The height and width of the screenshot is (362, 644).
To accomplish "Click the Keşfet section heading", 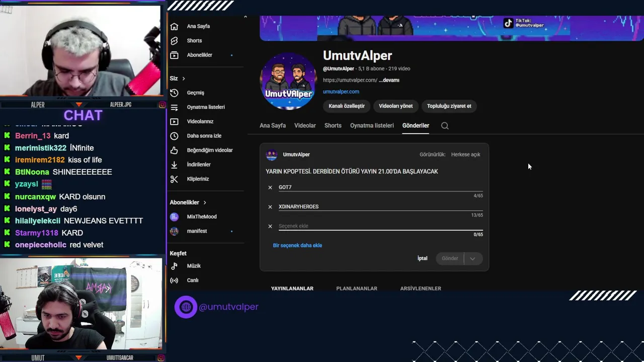I will (178, 253).
